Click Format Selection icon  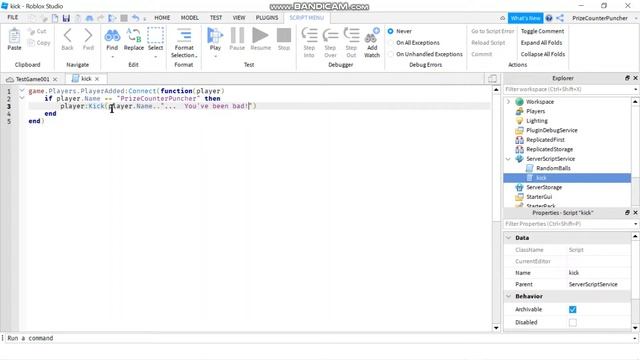coord(184,36)
